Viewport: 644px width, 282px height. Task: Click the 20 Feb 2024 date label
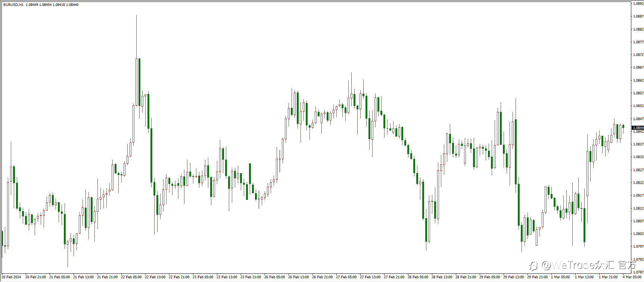pos(11,277)
